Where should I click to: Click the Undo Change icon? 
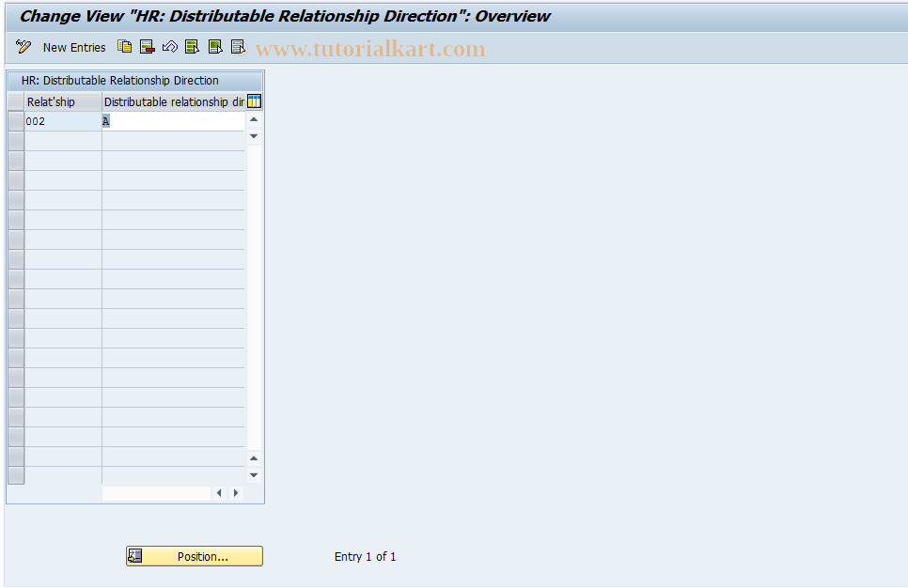(170, 47)
